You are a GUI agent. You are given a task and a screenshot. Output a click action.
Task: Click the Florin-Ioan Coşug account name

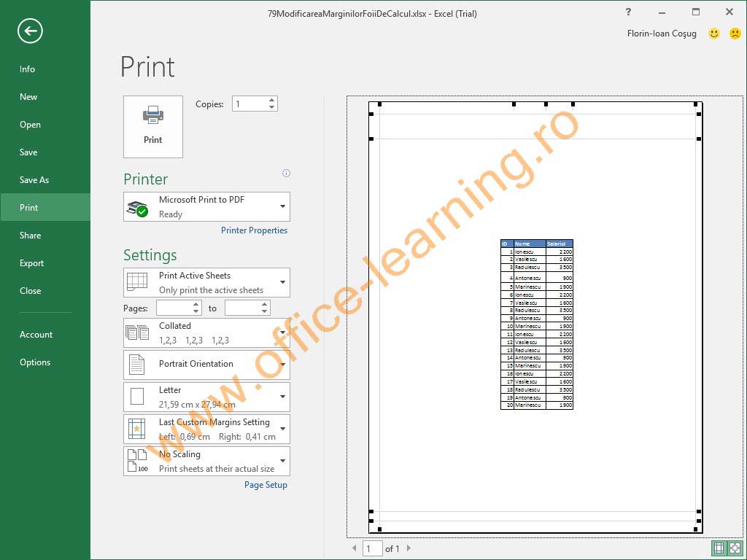(x=662, y=34)
